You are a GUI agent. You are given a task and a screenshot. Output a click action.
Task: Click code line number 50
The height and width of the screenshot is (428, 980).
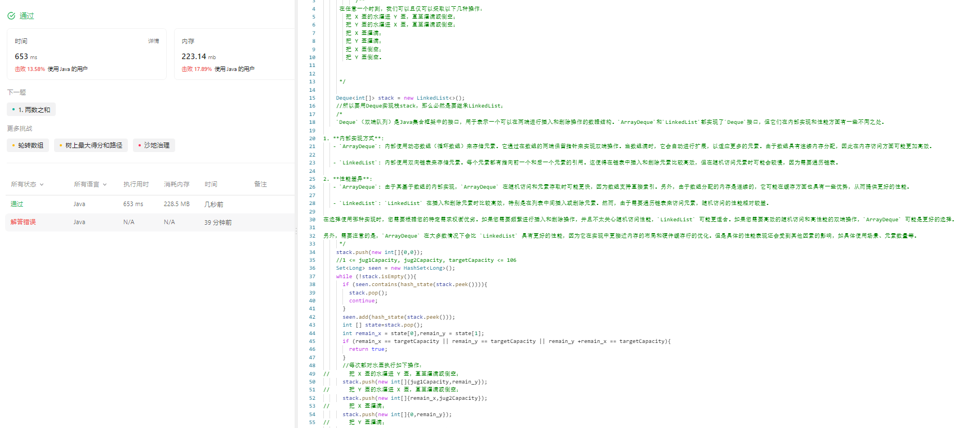click(x=312, y=382)
